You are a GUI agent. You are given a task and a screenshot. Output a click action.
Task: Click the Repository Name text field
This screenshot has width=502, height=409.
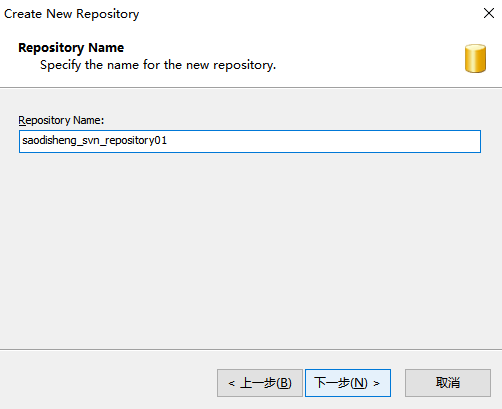point(250,141)
